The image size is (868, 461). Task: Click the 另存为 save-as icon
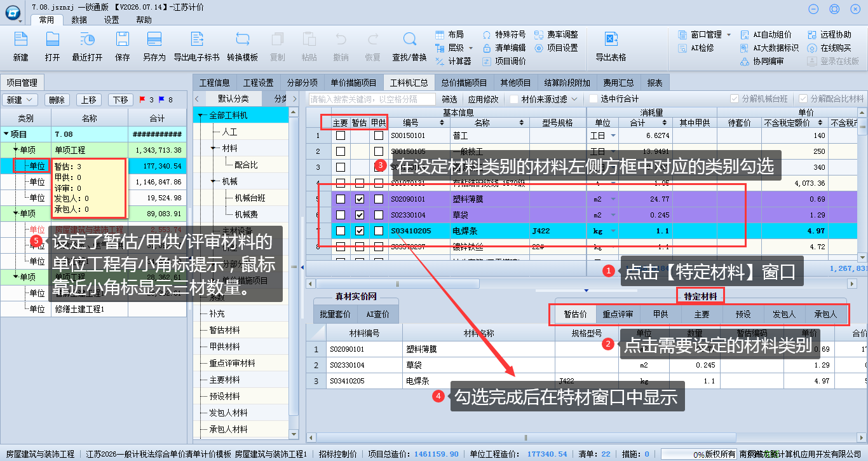(x=154, y=39)
